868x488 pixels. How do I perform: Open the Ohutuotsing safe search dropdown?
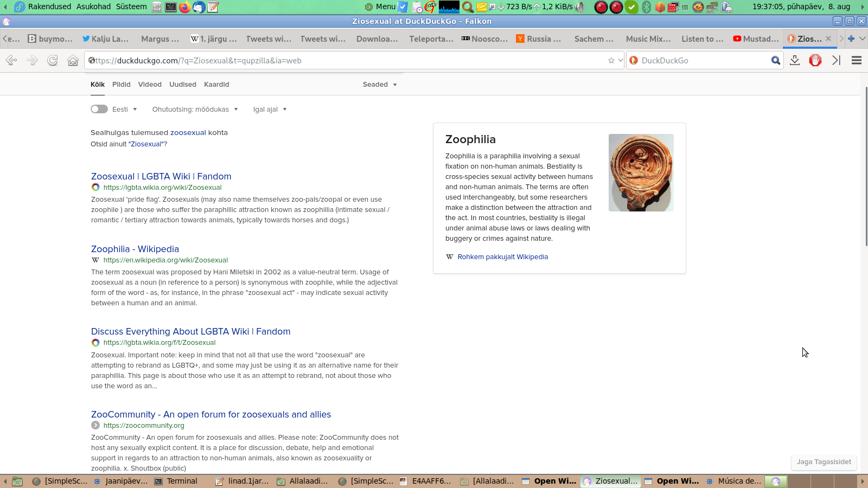[195, 109]
